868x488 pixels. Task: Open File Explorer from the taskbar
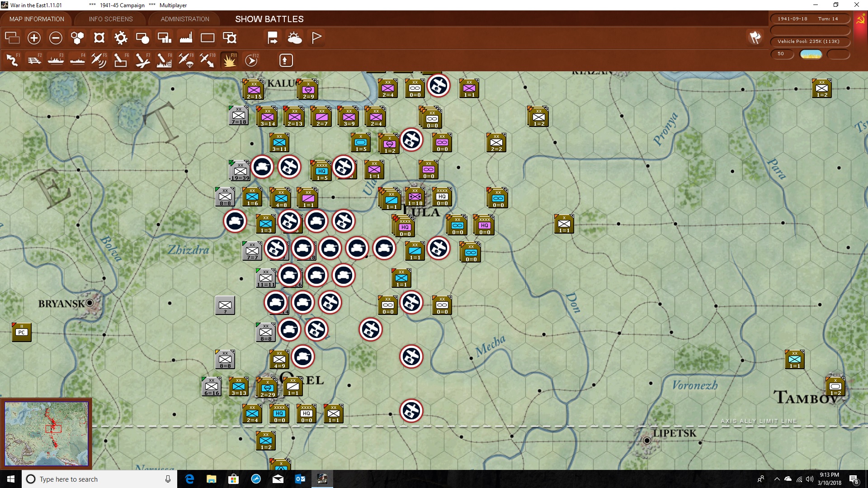click(212, 479)
